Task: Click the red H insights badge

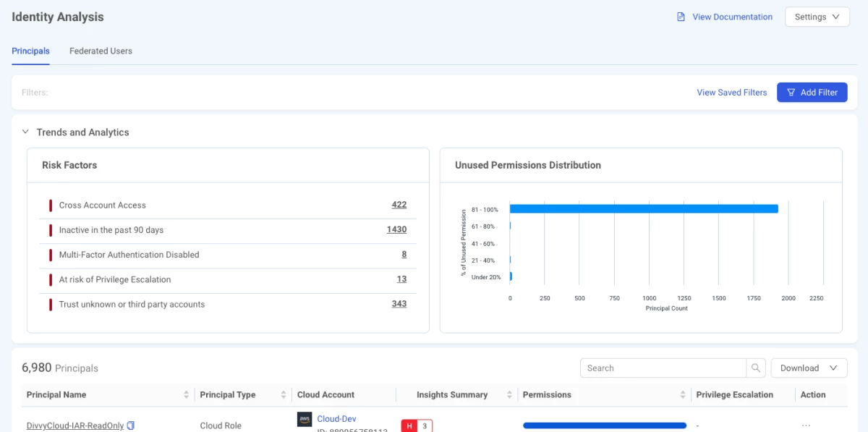Action: click(x=409, y=425)
